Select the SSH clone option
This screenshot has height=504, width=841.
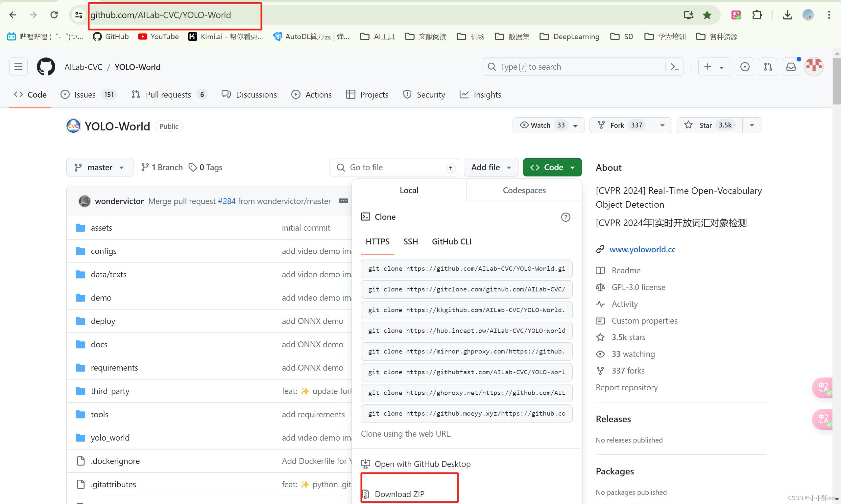[x=411, y=241]
